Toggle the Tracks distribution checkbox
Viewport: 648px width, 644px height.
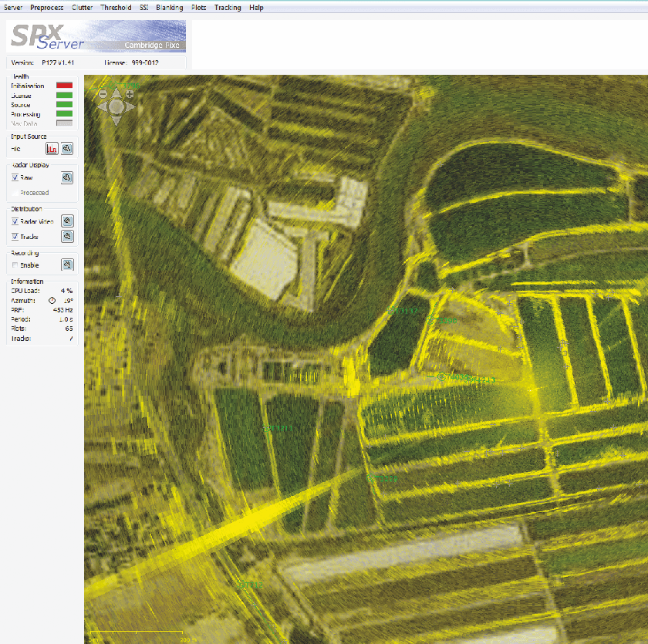(x=15, y=237)
